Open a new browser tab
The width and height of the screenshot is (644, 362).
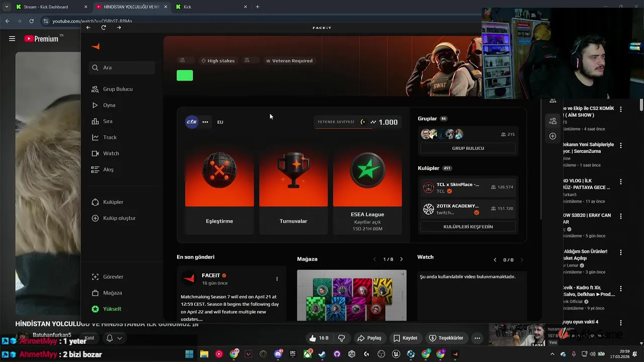point(258,7)
